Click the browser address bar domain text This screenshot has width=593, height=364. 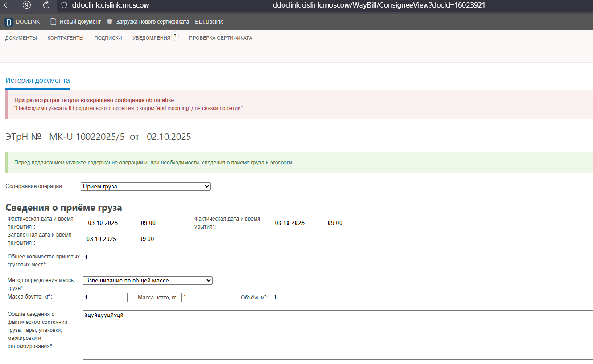click(x=111, y=5)
